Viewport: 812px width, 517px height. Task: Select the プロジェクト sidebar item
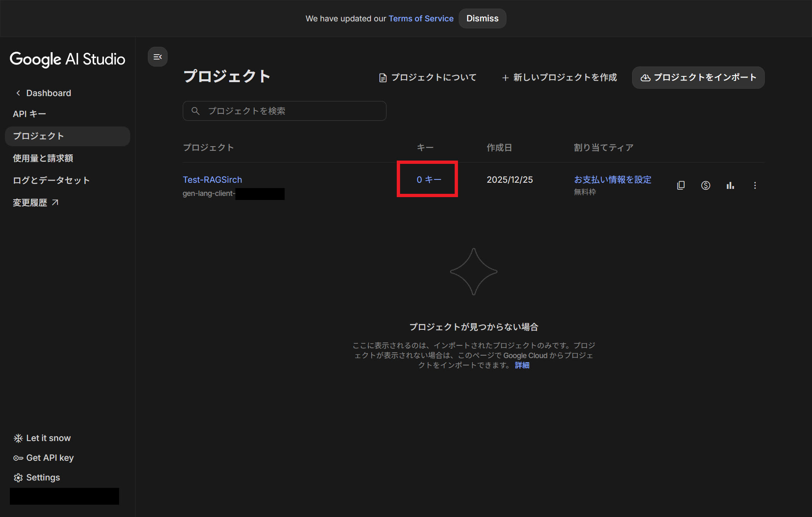38,136
